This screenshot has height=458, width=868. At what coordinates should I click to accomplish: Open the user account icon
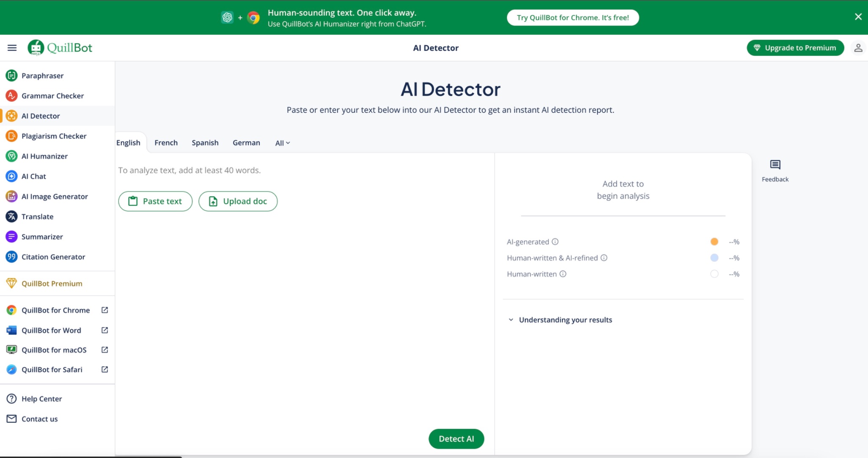click(x=859, y=47)
